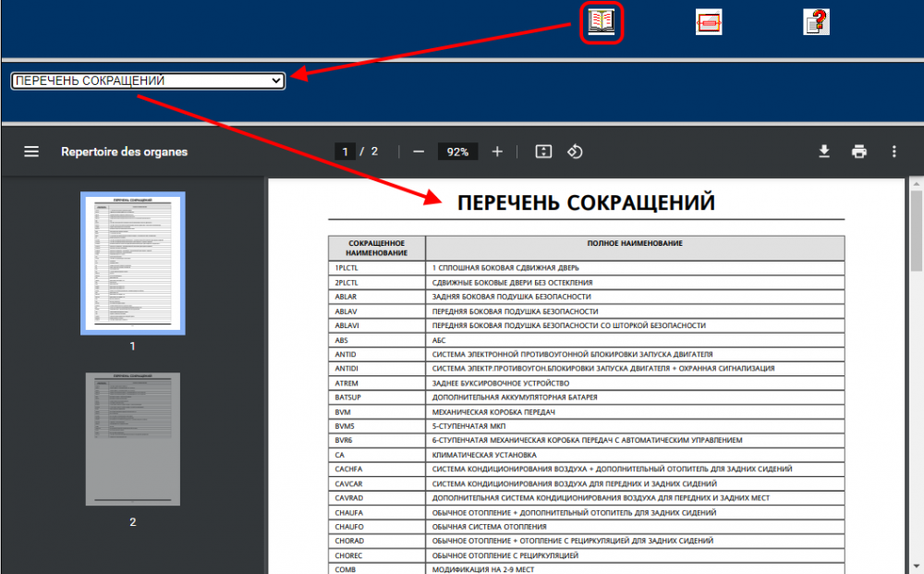The image size is (924, 574).
Task: Print the PDF document
Action: click(x=859, y=152)
